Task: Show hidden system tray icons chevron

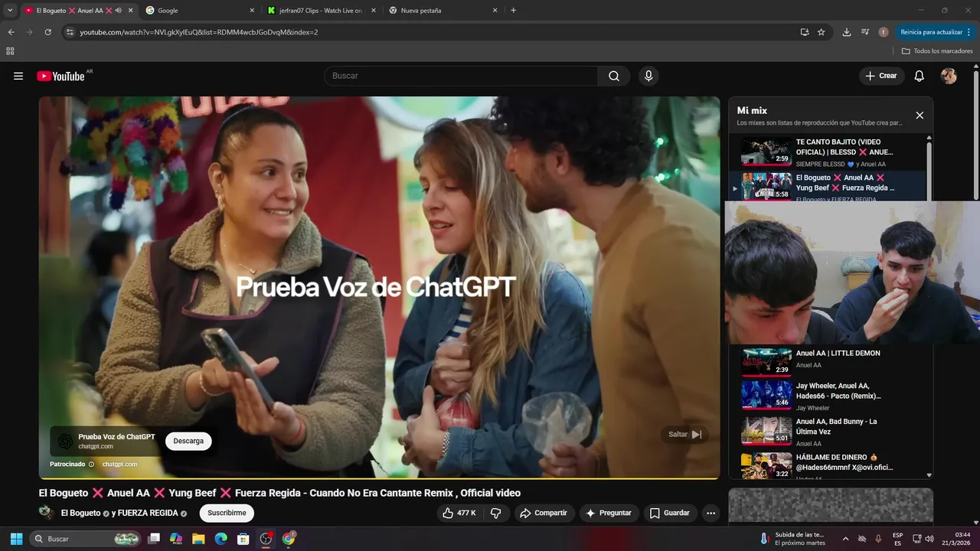Action: pyautogui.click(x=845, y=539)
